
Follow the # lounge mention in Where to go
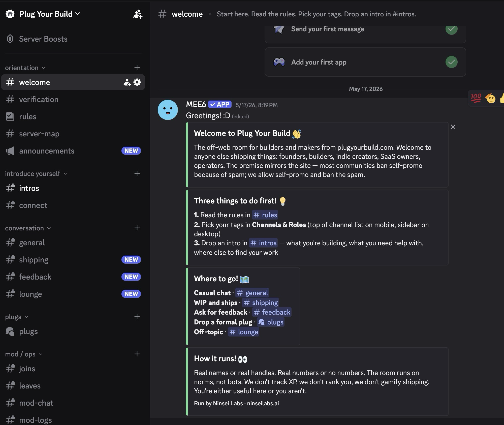pos(243,332)
